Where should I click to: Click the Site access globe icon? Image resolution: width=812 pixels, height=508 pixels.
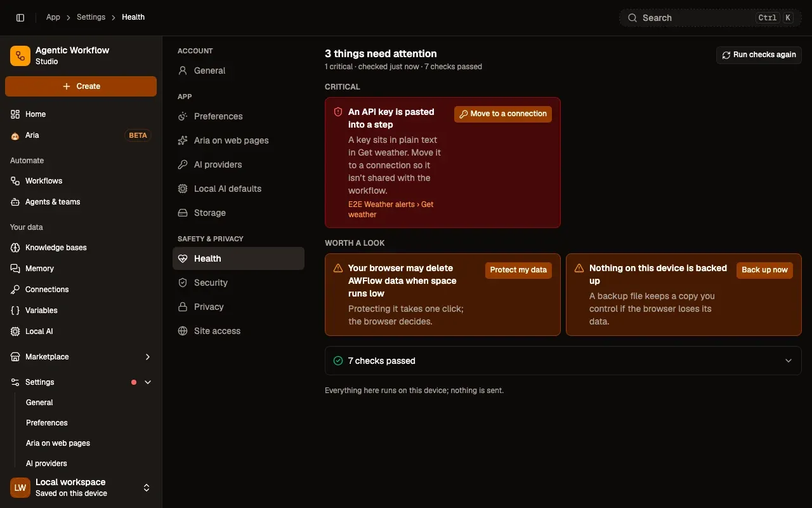[x=183, y=331]
